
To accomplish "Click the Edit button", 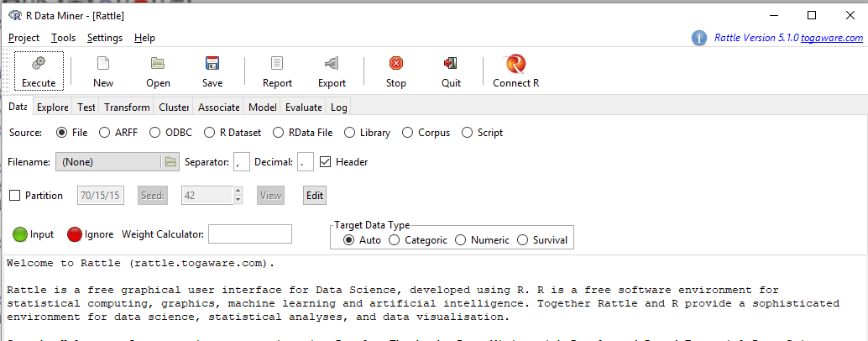I will pos(315,196).
